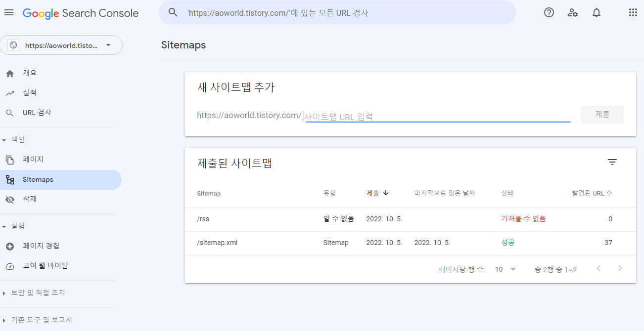
Task: Click the sitemap tree icon in sidebar
Action: [x=10, y=180]
